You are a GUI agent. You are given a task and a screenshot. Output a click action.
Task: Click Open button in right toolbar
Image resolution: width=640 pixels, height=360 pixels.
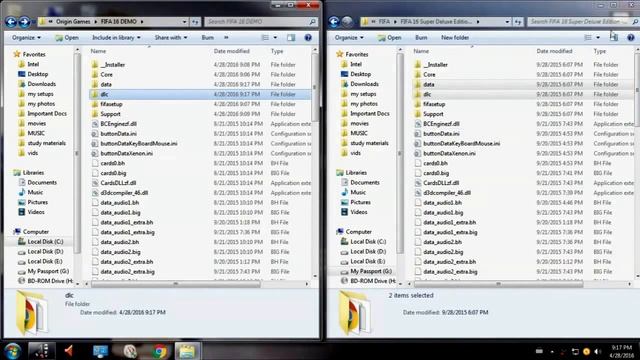click(x=389, y=38)
